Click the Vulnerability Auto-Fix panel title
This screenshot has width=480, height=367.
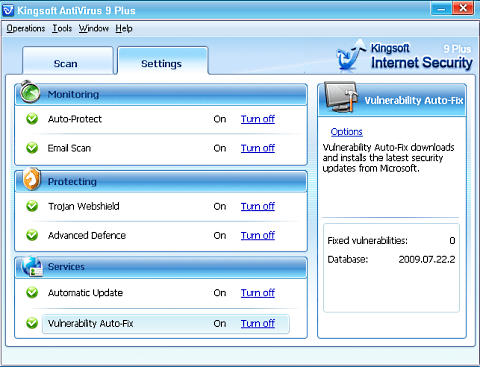pyautogui.click(x=414, y=100)
